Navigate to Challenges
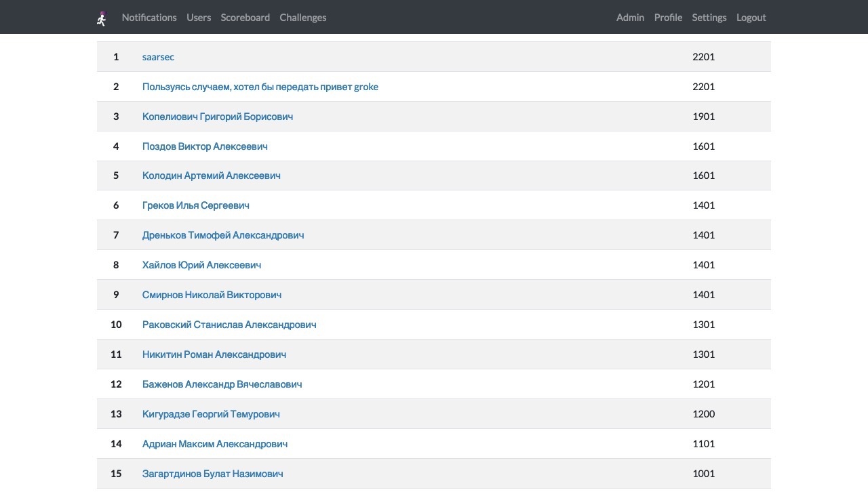 coord(303,18)
